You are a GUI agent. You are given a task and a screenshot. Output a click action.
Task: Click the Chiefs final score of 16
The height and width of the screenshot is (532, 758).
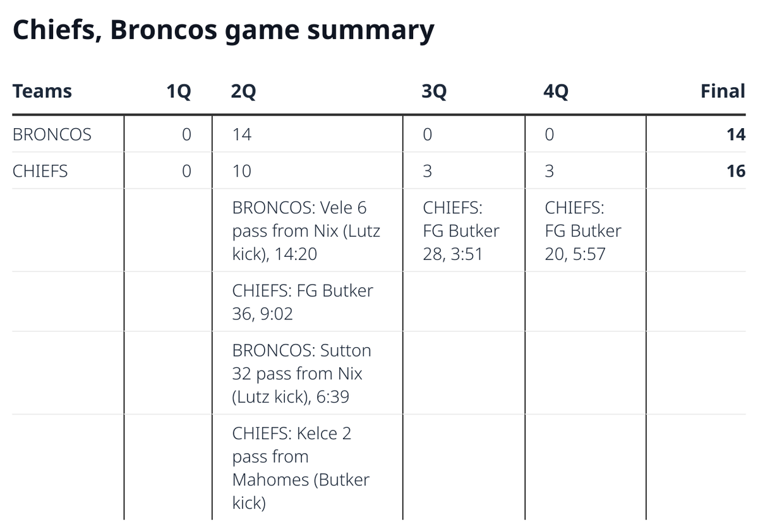[736, 171]
